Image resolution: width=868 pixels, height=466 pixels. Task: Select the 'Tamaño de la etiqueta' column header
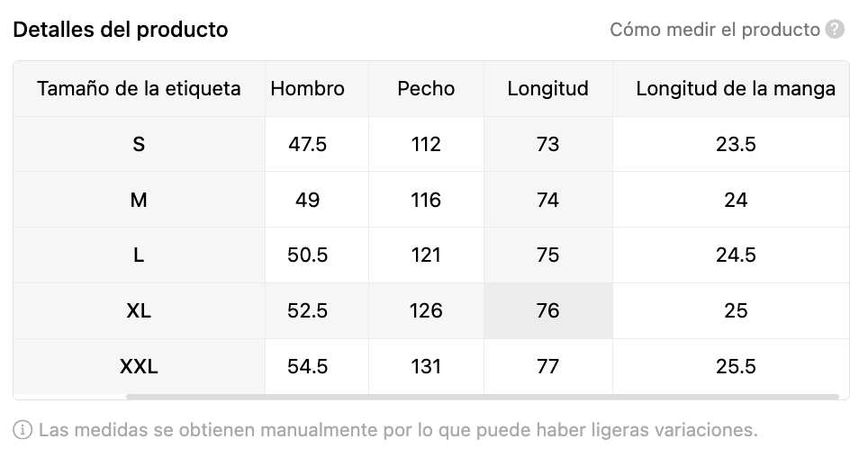pos(139,88)
